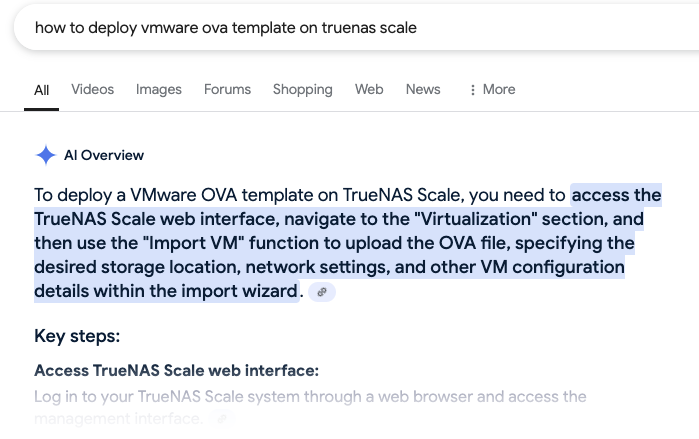Select the Web results tab
This screenshot has height=439, width=699.
(369, 90)
